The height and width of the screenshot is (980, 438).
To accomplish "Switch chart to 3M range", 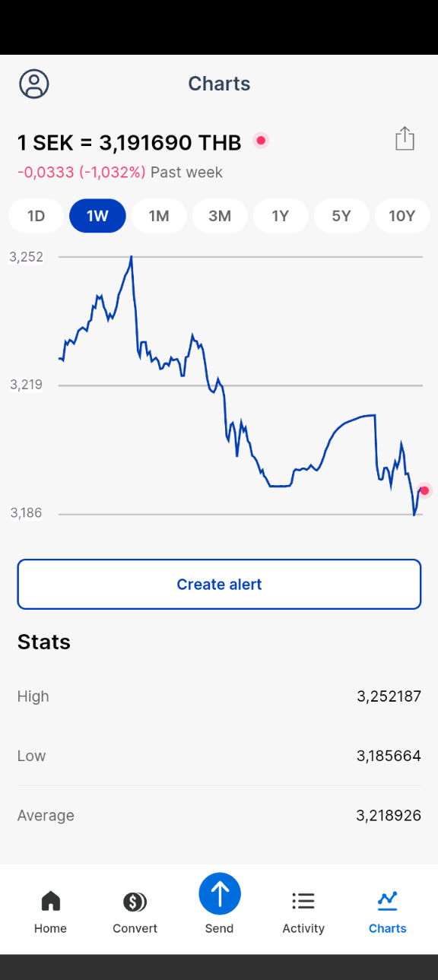I will (x=220, y=216).
